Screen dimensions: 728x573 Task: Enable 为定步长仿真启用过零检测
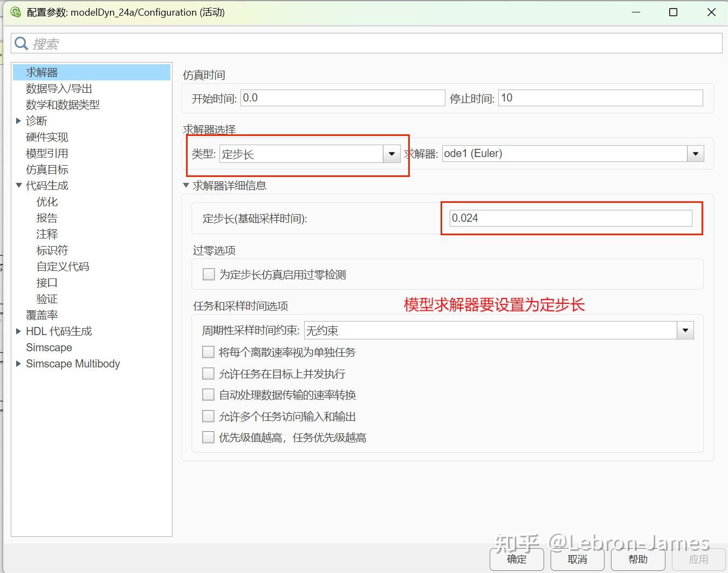[x=209, y=274]
